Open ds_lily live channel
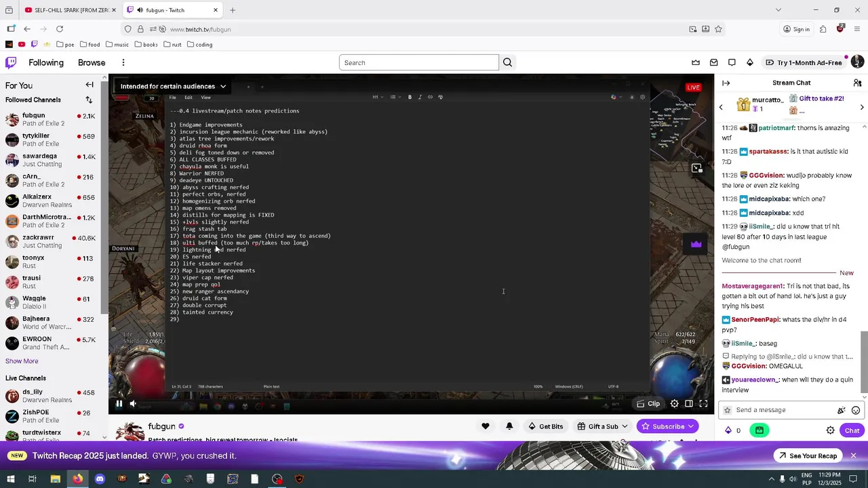Viewport: 868px width, 488px height. pos(53,396)
